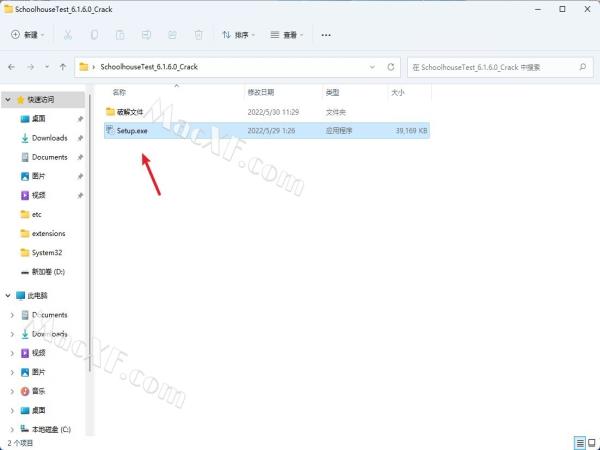
Task: Select the 破解文件 folder
Action: (130, 111)
